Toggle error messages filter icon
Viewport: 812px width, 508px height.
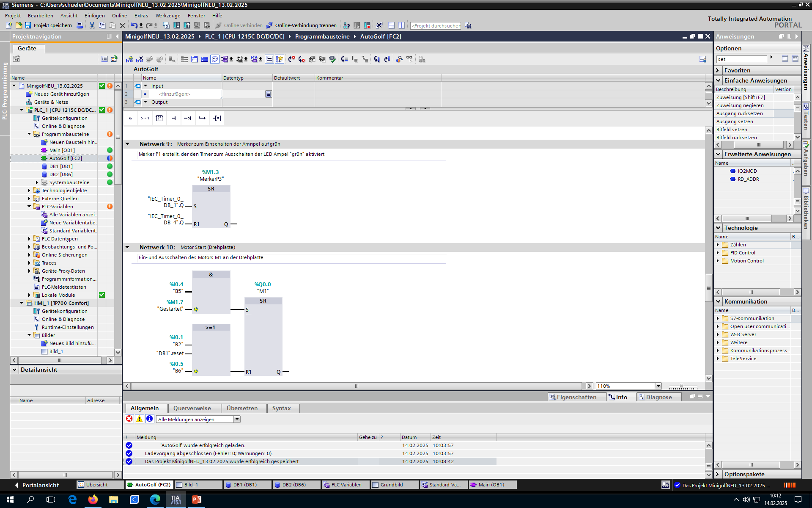(x=129, y=419)
